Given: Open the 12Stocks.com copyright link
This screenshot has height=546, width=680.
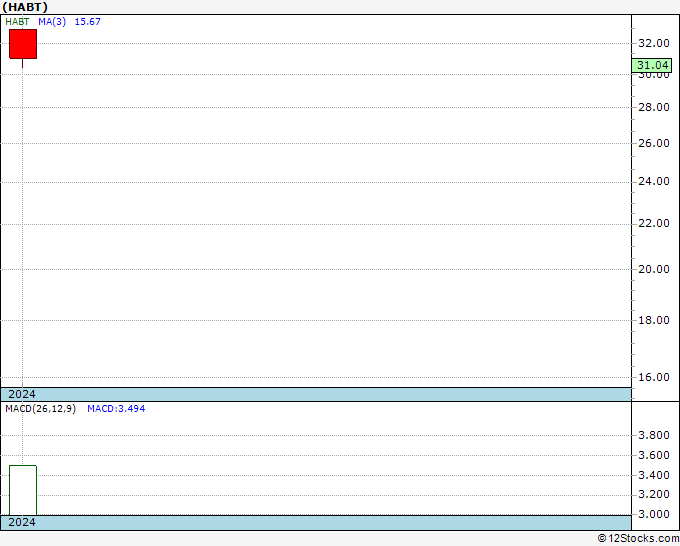Looking at the screenshot, I should pyautogui.click(x=638, y=539).
